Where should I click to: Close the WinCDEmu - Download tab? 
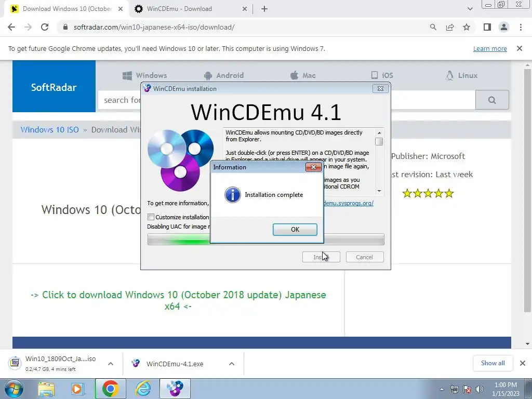click(x=245, y=9)
